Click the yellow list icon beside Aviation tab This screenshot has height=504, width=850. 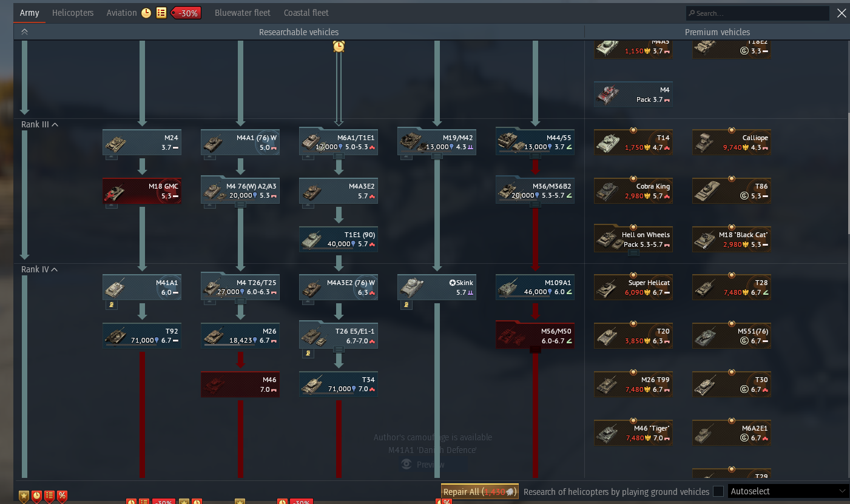(161, 13)
